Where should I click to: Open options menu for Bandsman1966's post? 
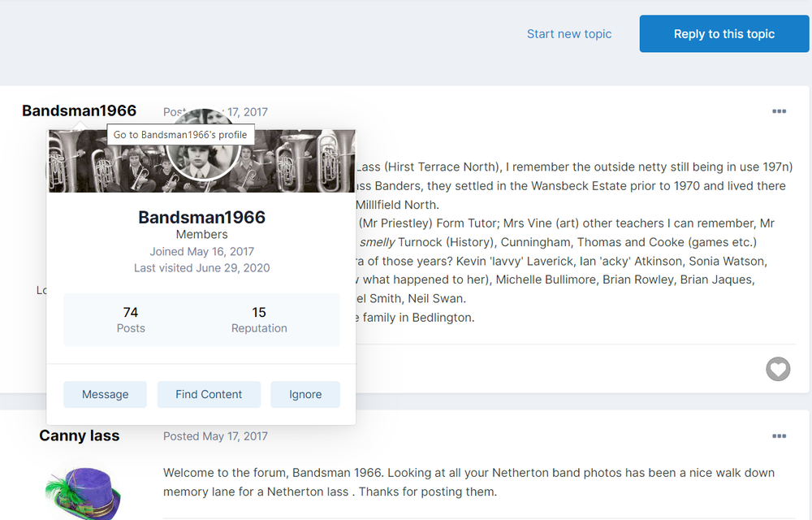click(x=779, y=111)
